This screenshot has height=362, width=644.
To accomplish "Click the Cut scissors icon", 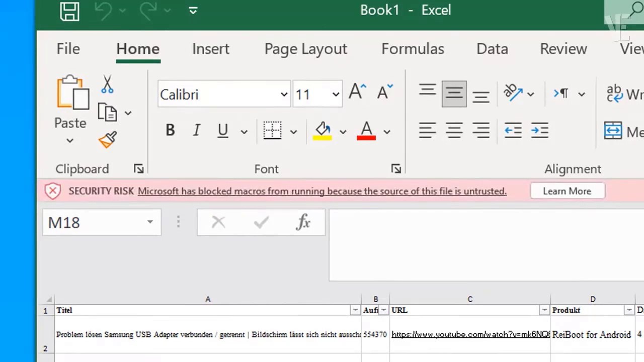I will point(107,84).
